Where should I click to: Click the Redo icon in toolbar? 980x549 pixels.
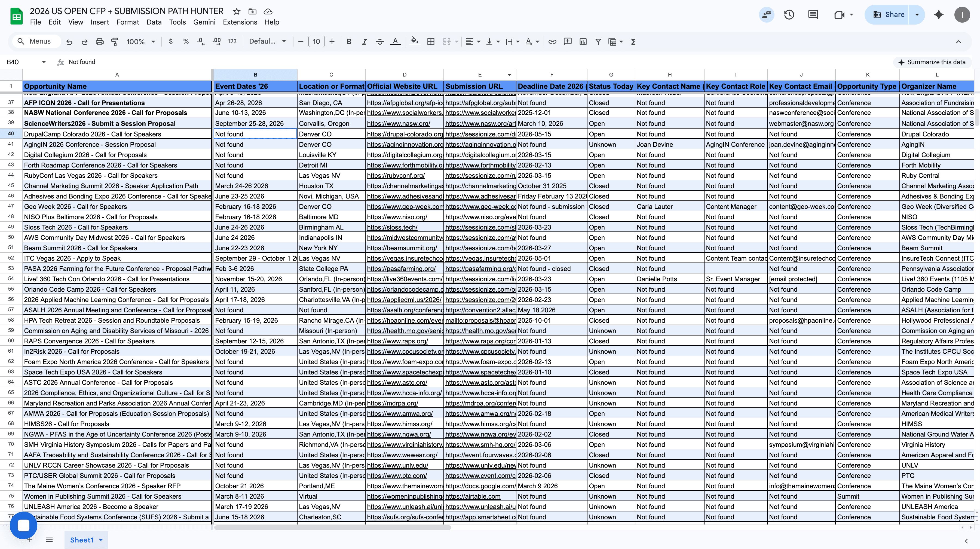[84, 42]
